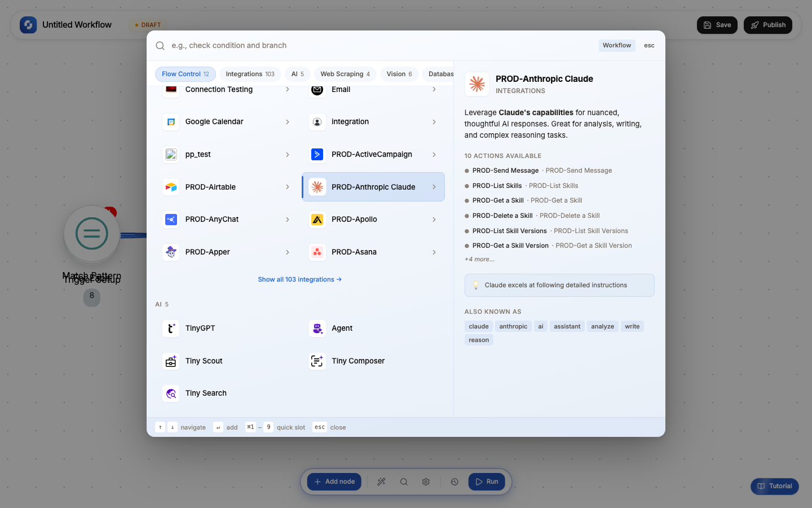
Task: Click the Untitled Workflow title
Action: click(77, 25)
